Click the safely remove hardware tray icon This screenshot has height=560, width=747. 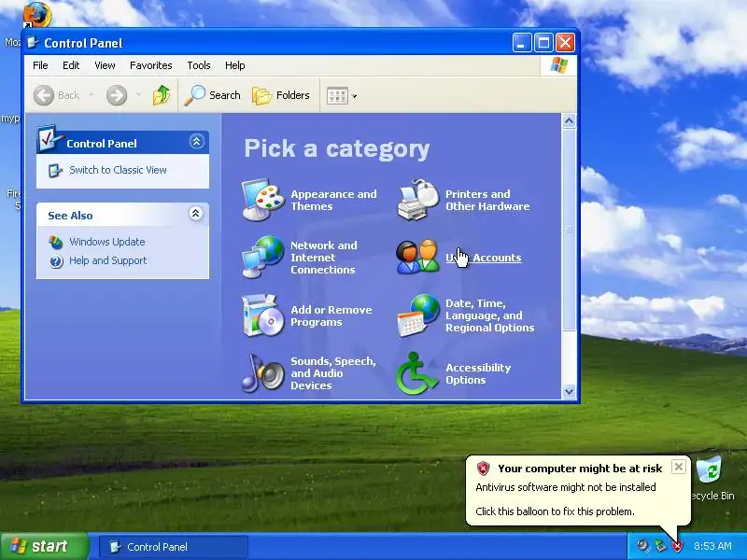660,546
